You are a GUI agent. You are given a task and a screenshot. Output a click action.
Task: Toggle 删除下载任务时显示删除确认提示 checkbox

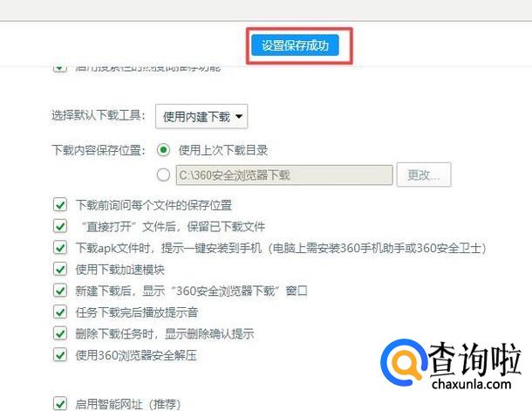pyautogui.click(x=60, y=333)
